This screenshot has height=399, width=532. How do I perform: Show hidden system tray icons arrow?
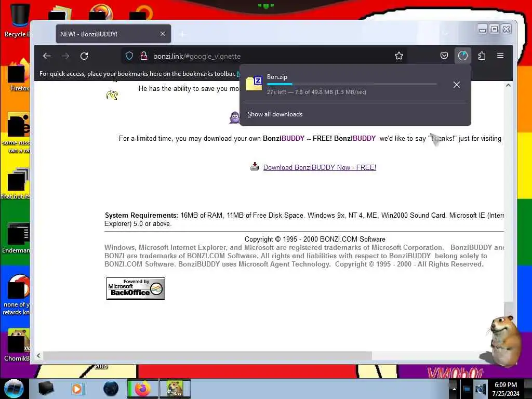[454, 389]
